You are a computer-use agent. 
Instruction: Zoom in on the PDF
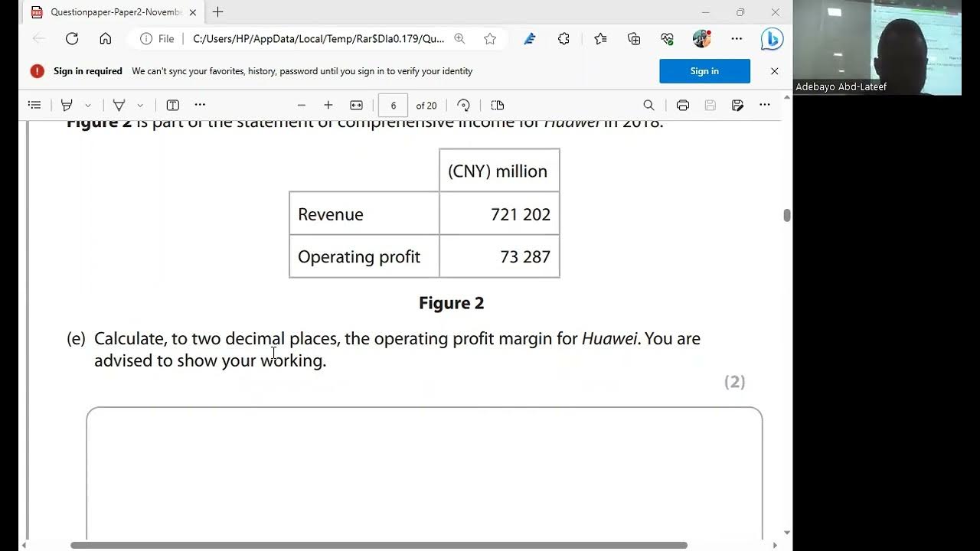[328, 105]
